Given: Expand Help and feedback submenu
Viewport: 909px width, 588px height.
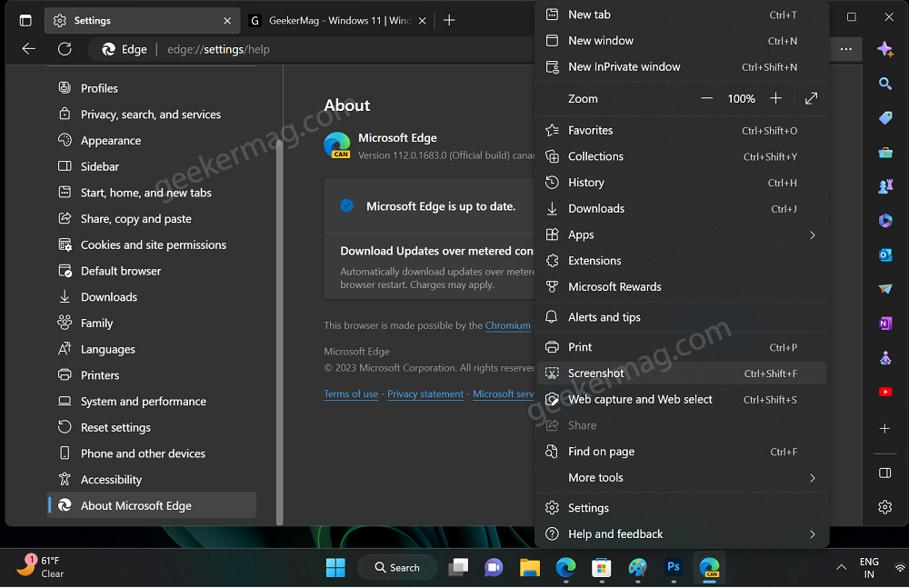Looking at the screenshot, I should (682, 534).
